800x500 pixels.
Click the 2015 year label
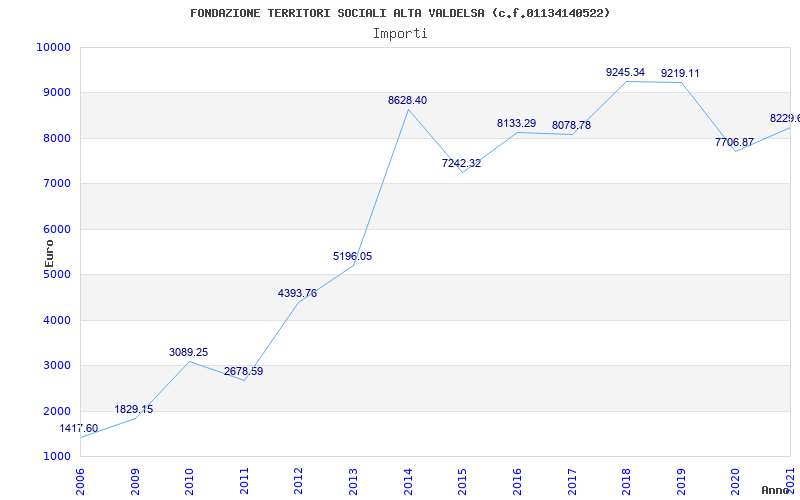[x=462, y=481]
